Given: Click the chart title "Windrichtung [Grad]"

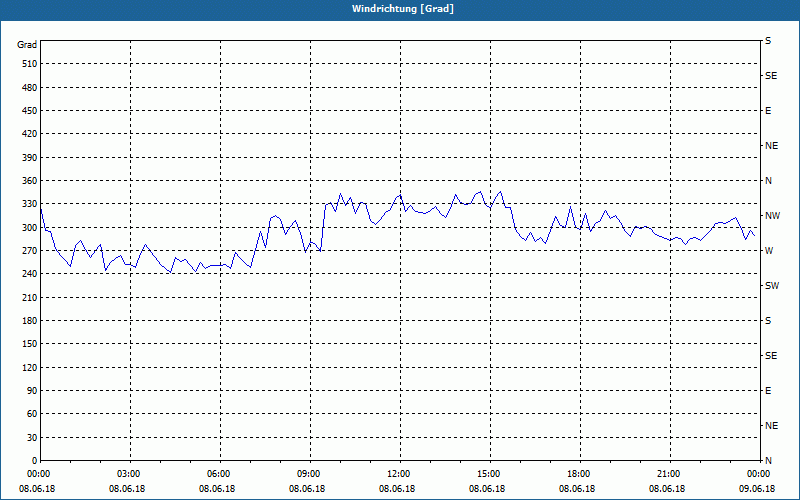Looking at the screenshot, I should coord(403,9).
